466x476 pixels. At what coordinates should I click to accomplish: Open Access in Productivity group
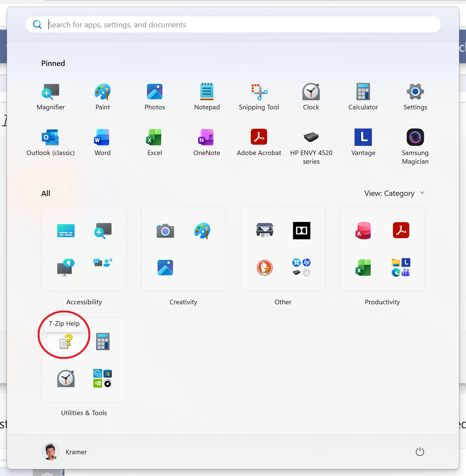(363, 231)
